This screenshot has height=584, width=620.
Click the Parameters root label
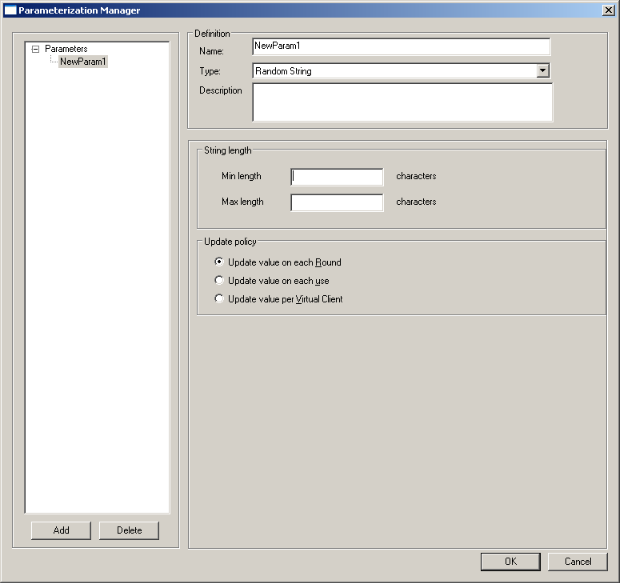coord(66,49)
